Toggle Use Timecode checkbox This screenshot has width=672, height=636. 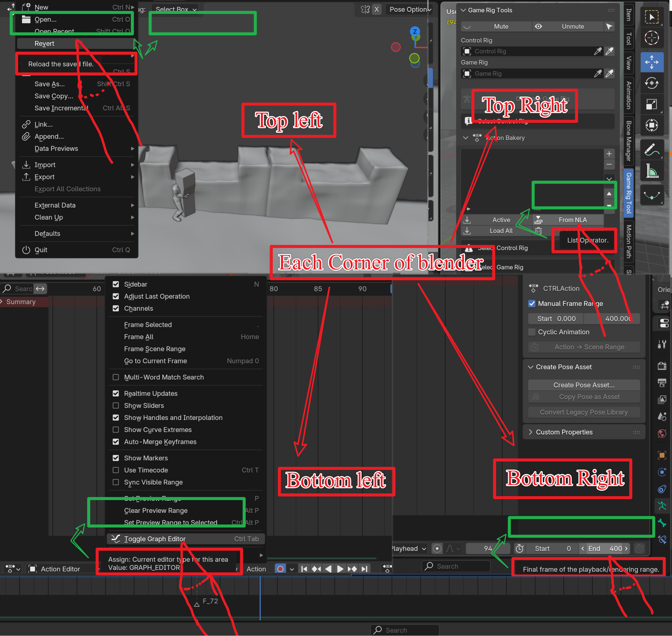pos(116,470)
